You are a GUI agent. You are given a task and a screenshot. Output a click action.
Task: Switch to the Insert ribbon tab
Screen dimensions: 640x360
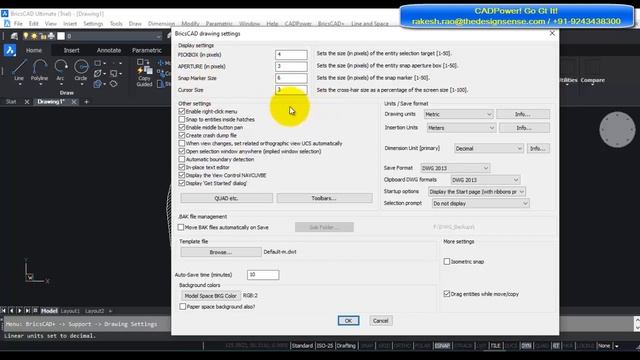pyautogui.click(x=71, y=50)
